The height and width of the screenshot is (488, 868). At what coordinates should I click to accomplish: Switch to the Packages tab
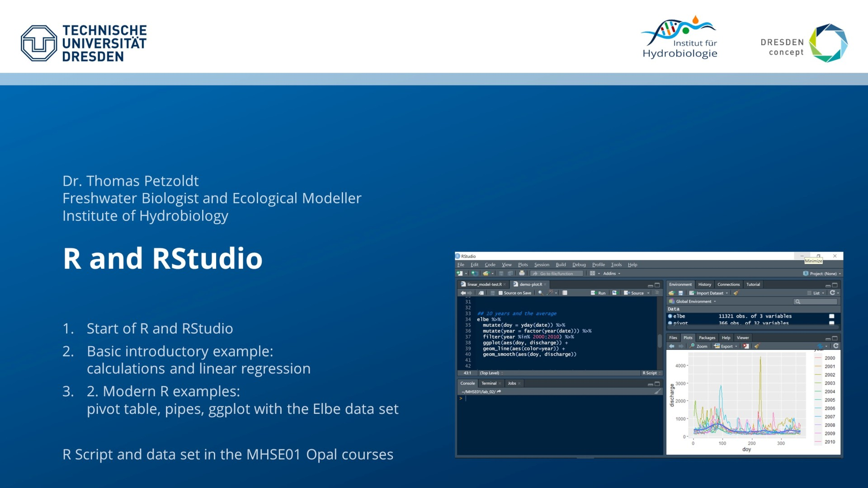click(707, 338)
